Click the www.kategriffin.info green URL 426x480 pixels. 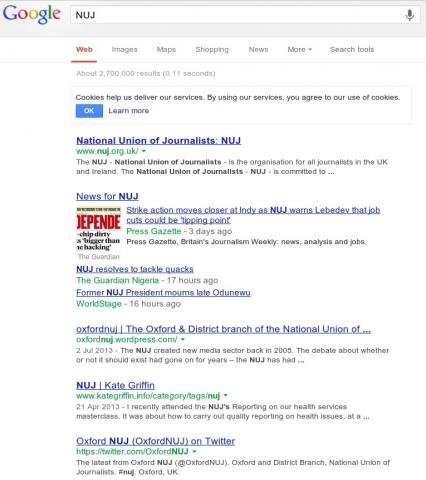pos(148,396)
